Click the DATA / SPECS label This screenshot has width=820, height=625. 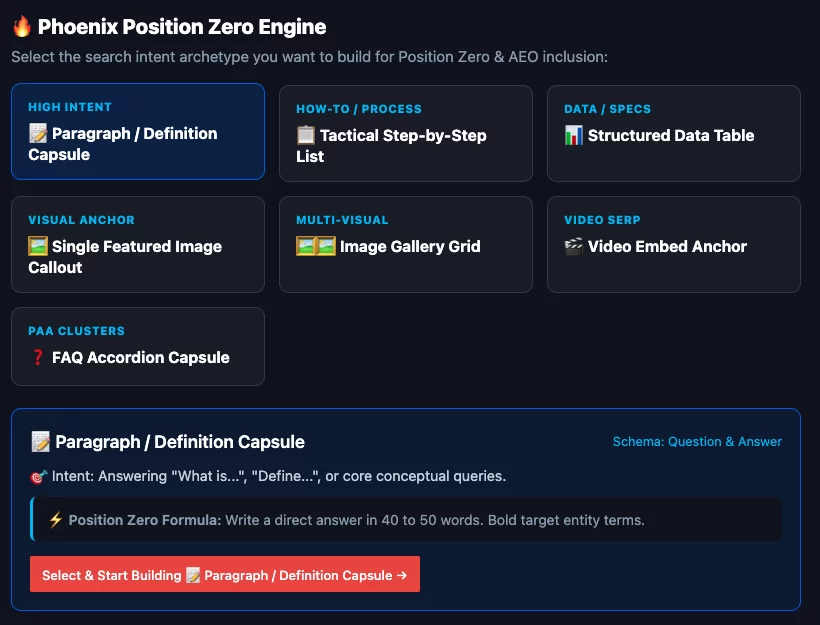point(608,109)
